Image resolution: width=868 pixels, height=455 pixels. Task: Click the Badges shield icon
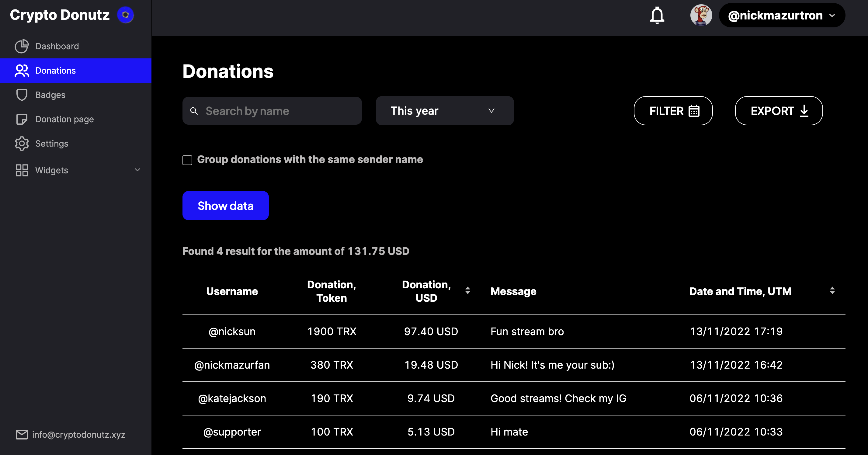[22, 95]
